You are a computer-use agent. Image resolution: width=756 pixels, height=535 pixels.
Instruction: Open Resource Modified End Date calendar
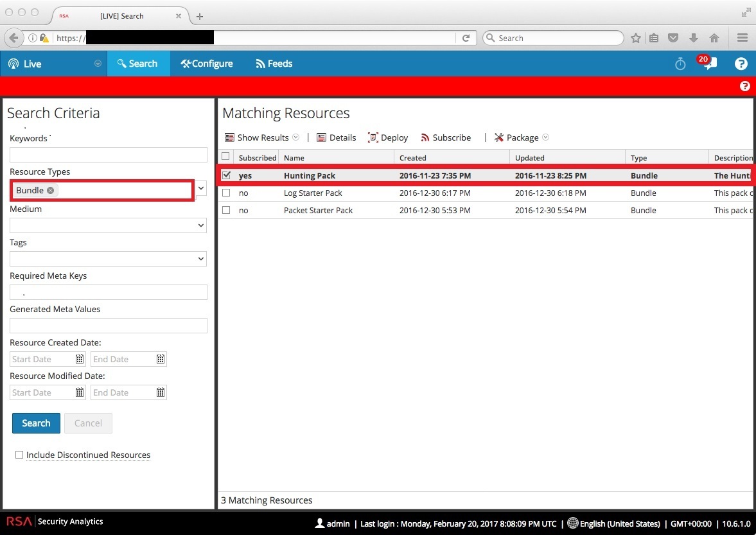click(x=161, y=392)
